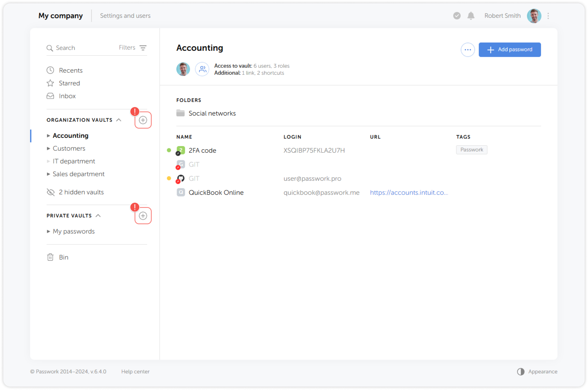Expand the Accounting vault tree
588x390 pixels.
[48, 136]
